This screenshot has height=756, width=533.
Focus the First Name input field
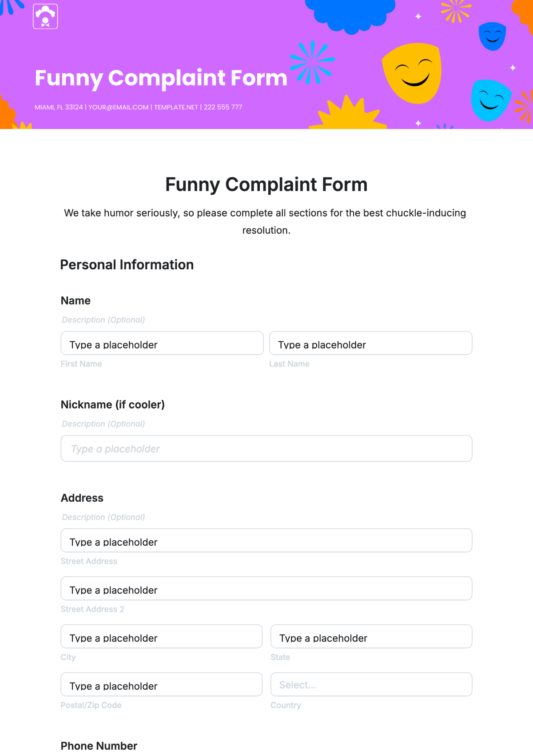pyautogui.click(x=162, y=343)
